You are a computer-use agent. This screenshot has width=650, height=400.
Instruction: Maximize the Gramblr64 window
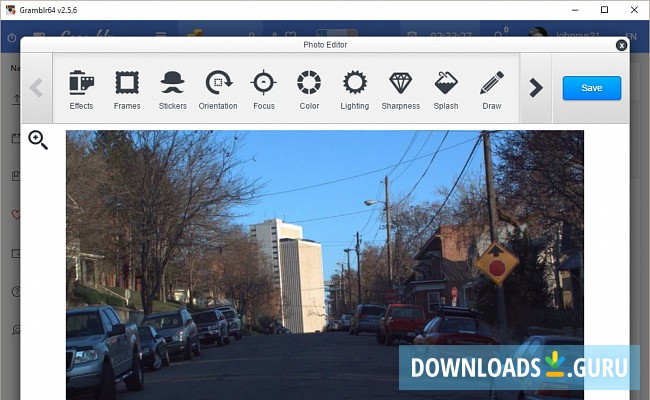[x=604, y=10]
